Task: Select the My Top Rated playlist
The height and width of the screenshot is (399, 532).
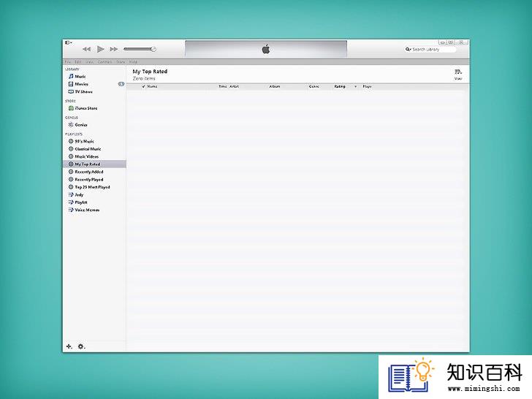Action: point(94,164)
